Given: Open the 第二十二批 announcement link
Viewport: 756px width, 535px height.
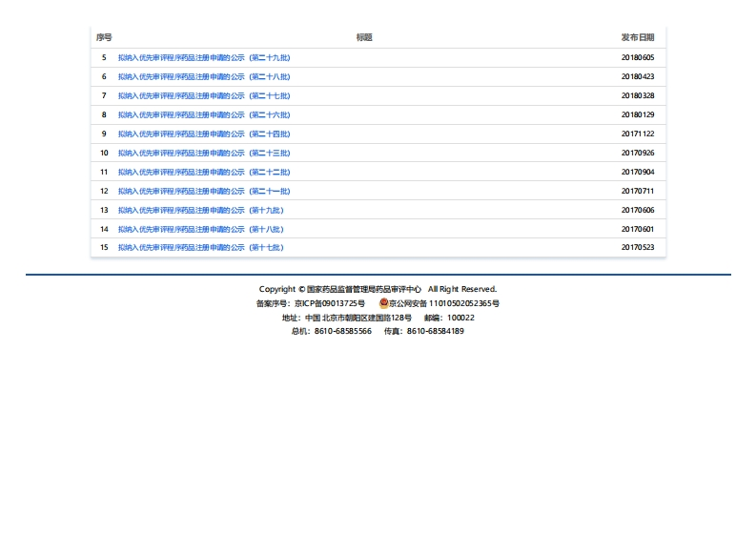Looking at the screenshot, I should 204,173.
